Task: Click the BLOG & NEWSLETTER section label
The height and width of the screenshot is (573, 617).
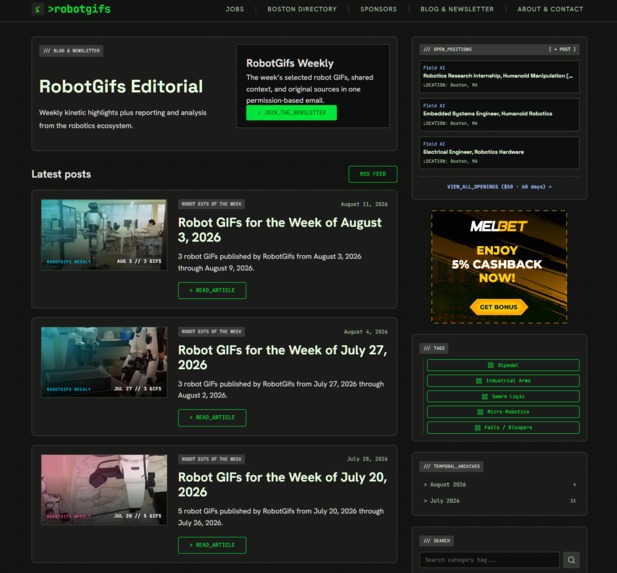Action: [71, 51]
